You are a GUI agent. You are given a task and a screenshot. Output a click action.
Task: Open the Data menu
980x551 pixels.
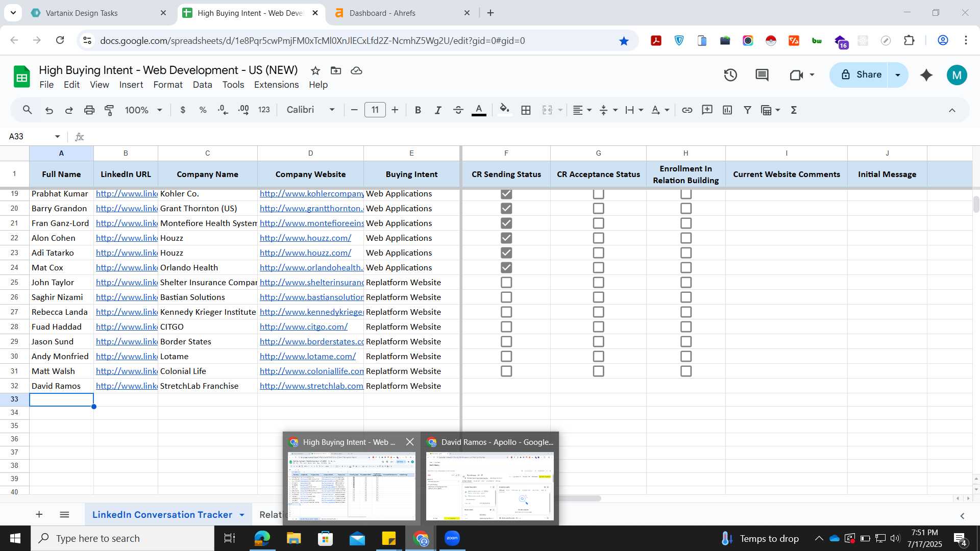tap(202, 85)
